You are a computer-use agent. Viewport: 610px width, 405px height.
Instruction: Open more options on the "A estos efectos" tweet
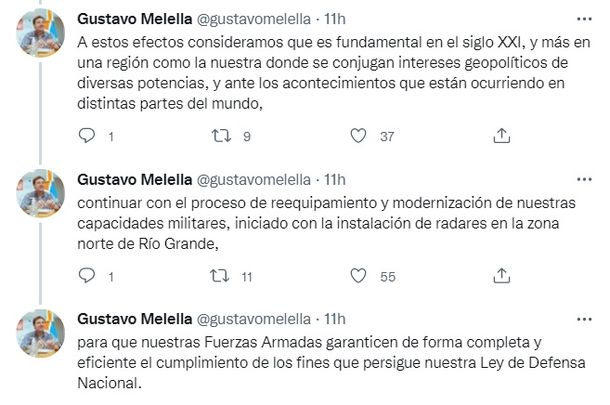[583, 19]
